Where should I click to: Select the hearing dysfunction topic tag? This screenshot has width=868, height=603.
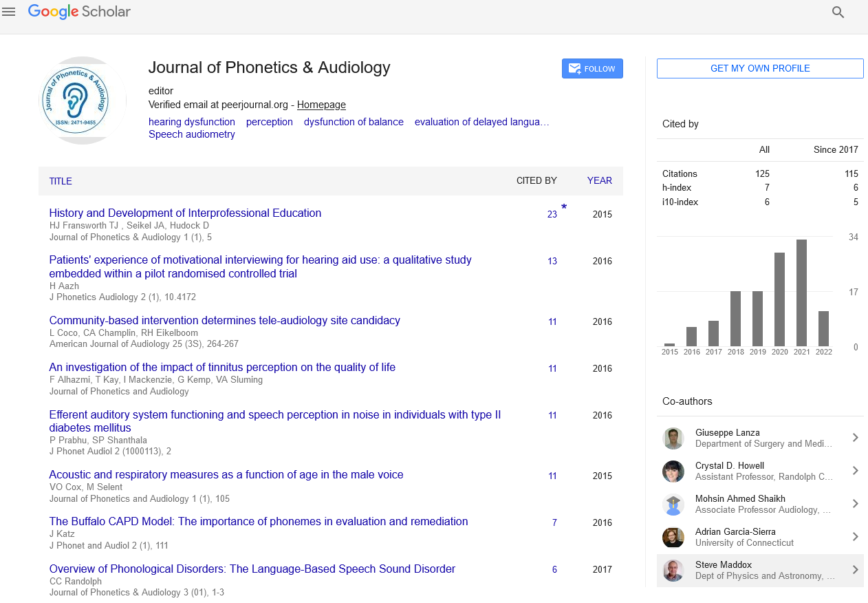click(192, 122)
